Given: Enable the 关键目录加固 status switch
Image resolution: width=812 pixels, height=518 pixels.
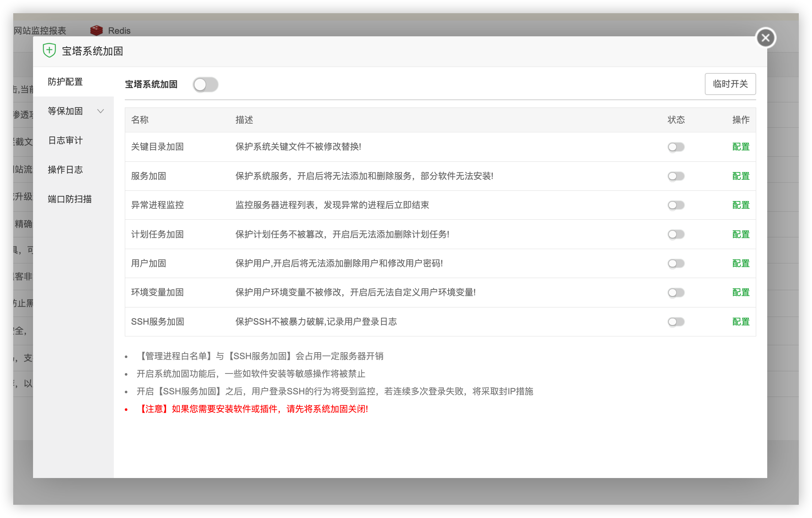Looking at the screenshot, I should click(x=676, y=147).
